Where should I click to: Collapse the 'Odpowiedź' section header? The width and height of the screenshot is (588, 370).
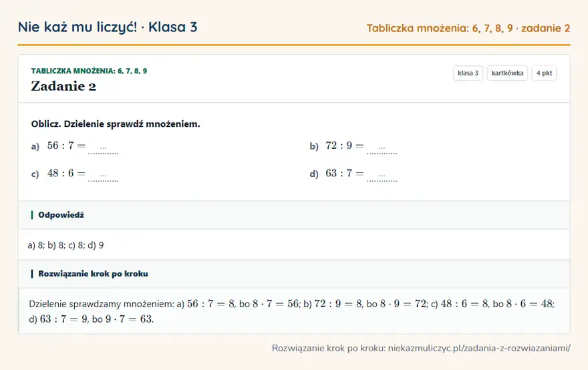coord(294,215)
